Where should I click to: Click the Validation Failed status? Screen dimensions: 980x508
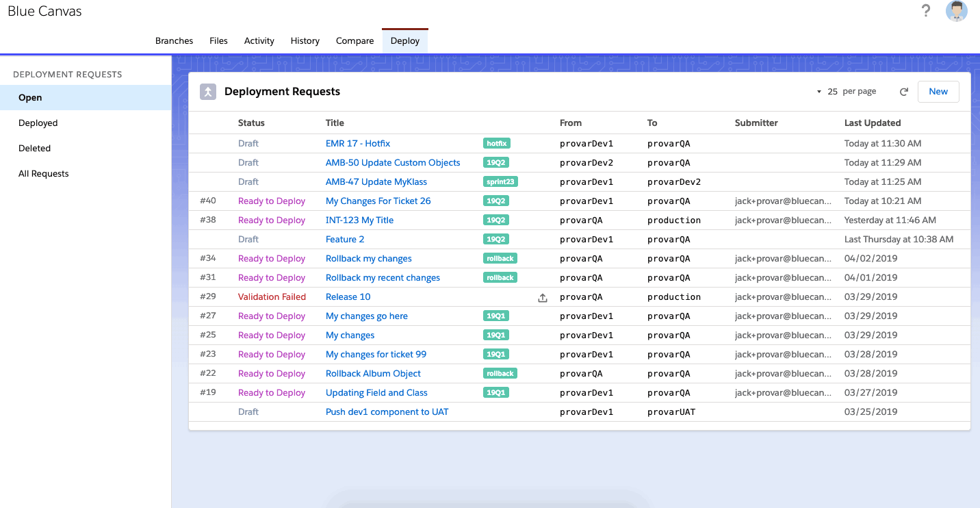[272, 297]
